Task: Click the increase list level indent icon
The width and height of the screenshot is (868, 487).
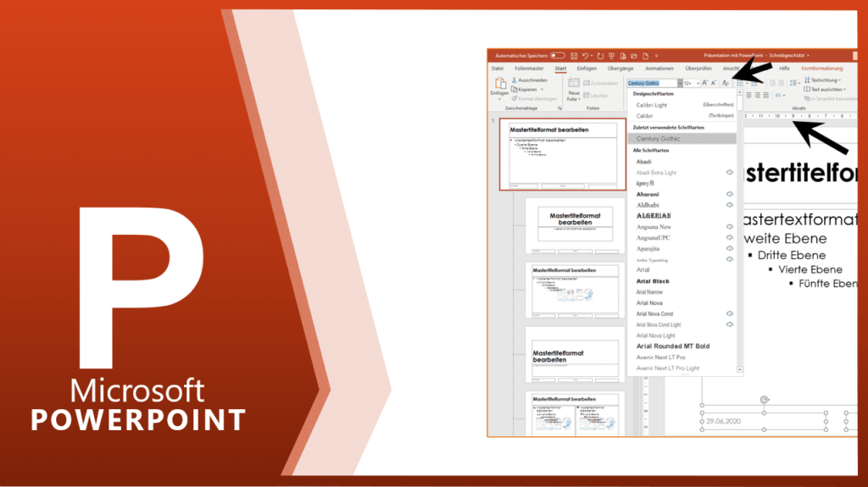Action: (781, 82)
